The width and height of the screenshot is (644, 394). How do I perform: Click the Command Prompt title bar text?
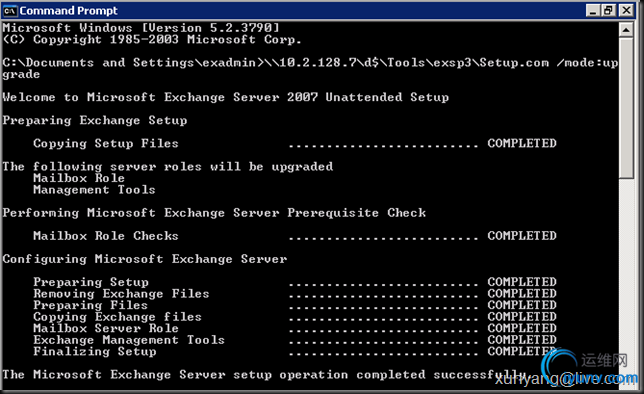tap(68, 11)
